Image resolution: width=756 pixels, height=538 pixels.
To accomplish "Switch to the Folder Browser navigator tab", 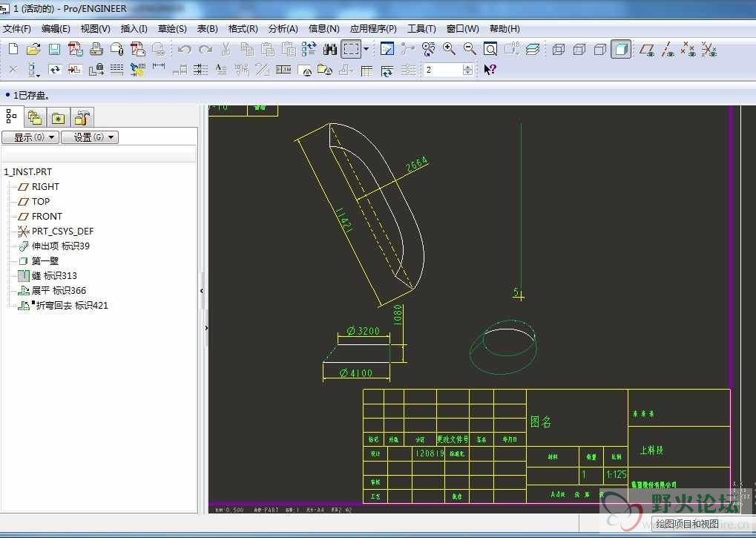I will pos(35,118).
